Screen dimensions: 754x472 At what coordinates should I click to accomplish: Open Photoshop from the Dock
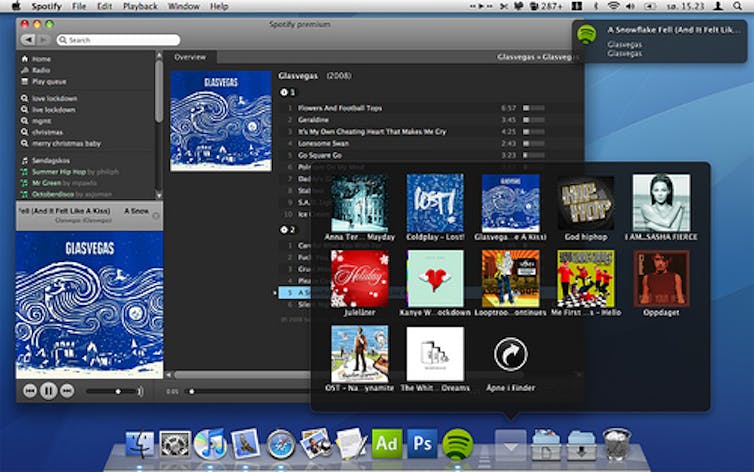pyautogui.click(x=422, y=443)
